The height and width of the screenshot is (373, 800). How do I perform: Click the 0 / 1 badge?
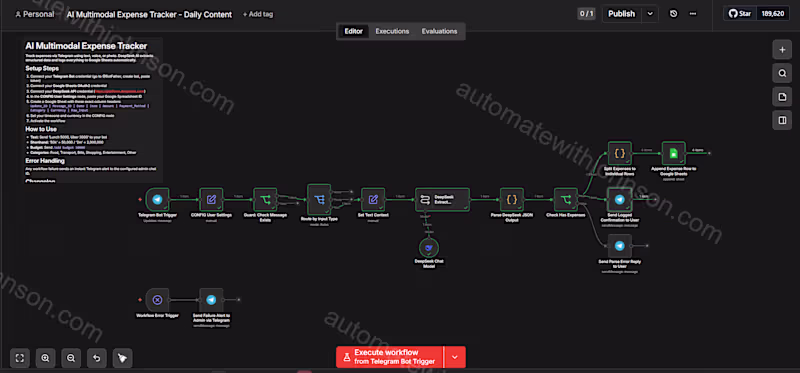point(586,14)
